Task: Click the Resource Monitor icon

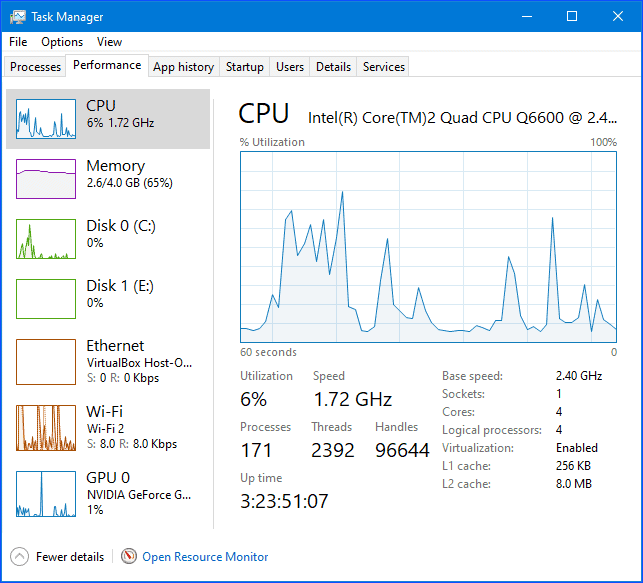Action: click(x=128, y=557)
